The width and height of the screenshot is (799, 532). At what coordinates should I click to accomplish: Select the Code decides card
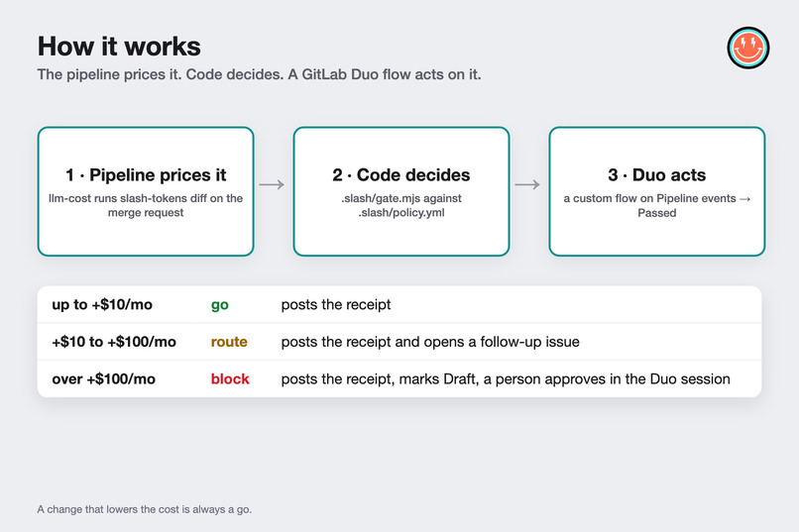tap(401, 191)
